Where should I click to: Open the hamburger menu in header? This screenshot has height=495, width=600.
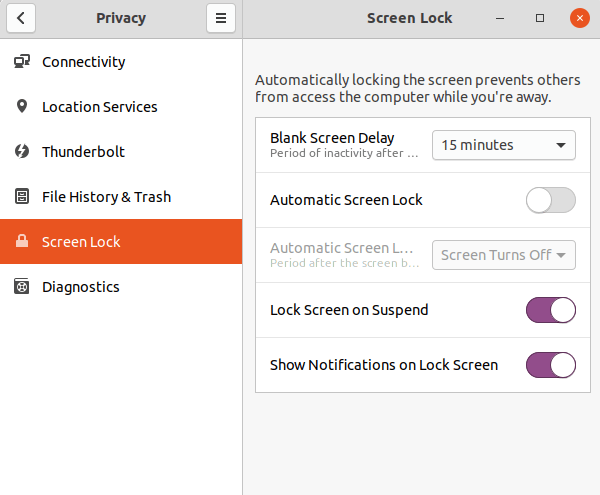[221, 18]
